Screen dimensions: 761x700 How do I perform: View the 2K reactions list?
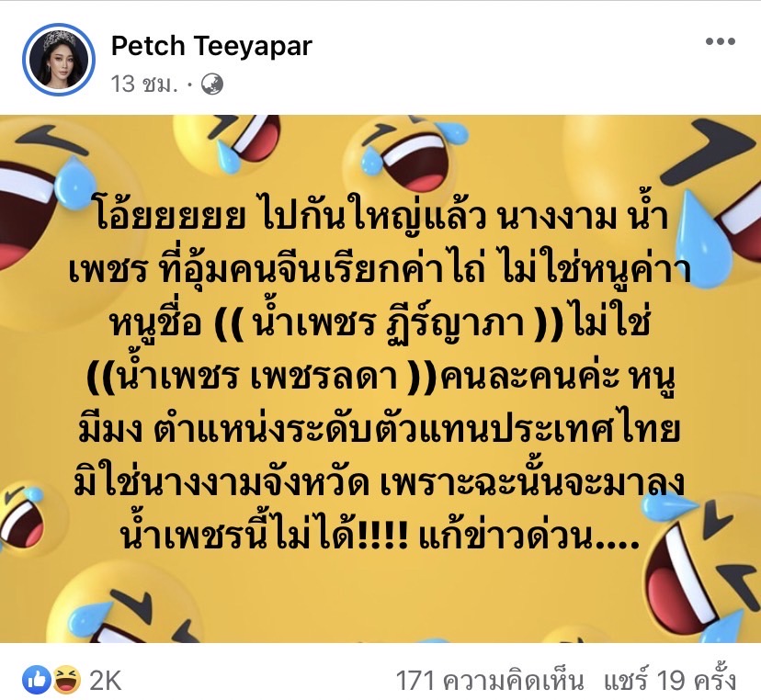[106, 680]
